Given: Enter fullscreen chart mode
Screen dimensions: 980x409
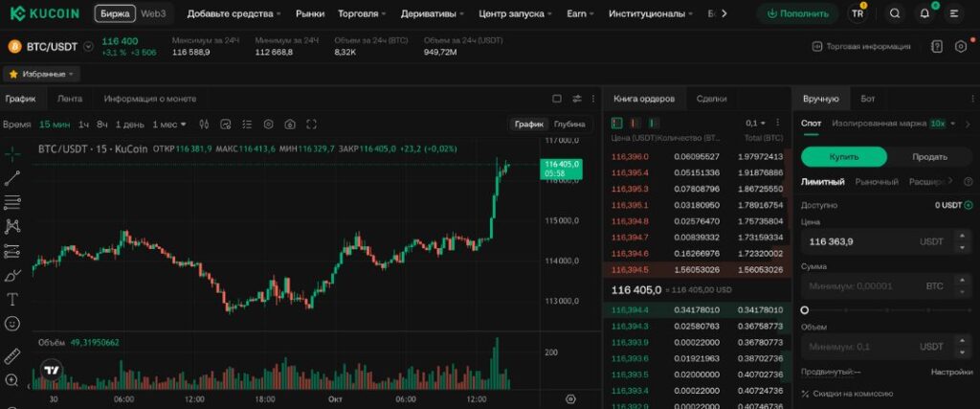Looking at the screenshot, I should click(310, 125).
